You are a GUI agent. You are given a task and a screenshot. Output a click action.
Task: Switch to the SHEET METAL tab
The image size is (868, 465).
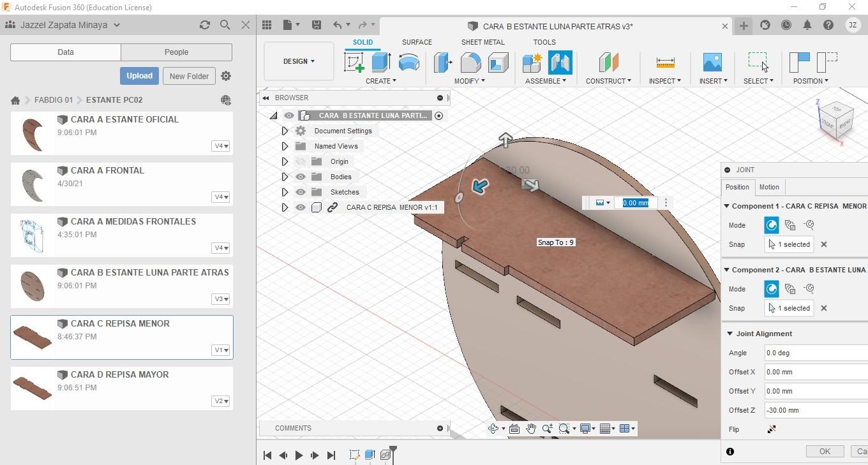pos(483,42)
